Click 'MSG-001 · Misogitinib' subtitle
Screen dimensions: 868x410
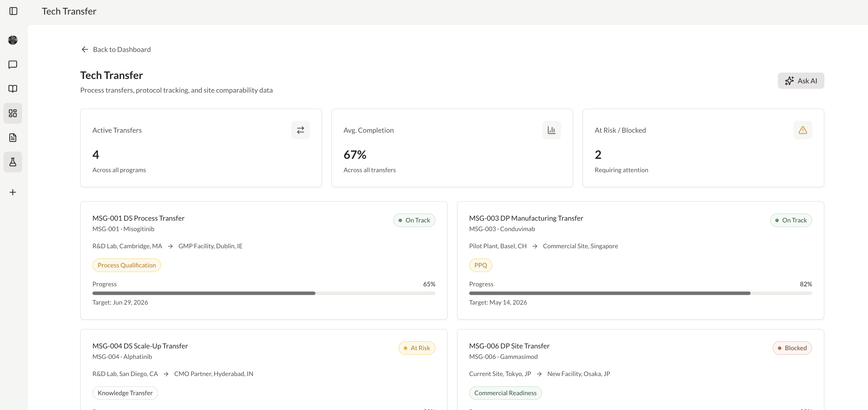click(123, 229)
